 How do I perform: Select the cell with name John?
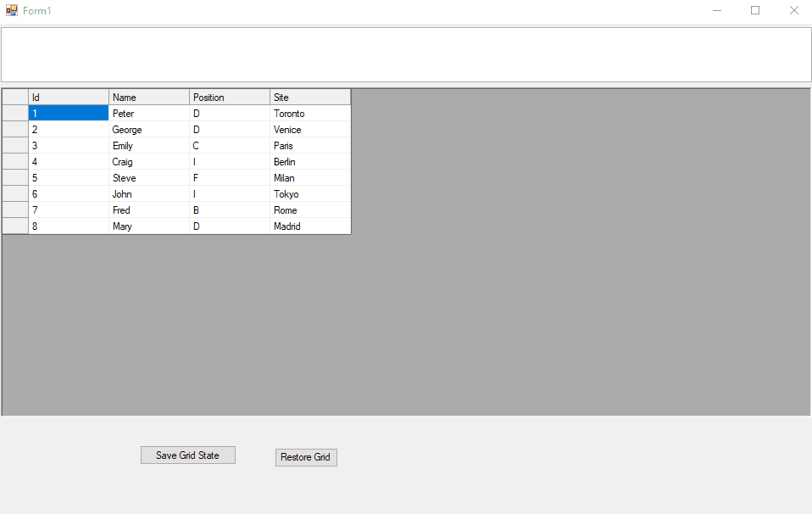pyautogui.click(x=149, y=193)
